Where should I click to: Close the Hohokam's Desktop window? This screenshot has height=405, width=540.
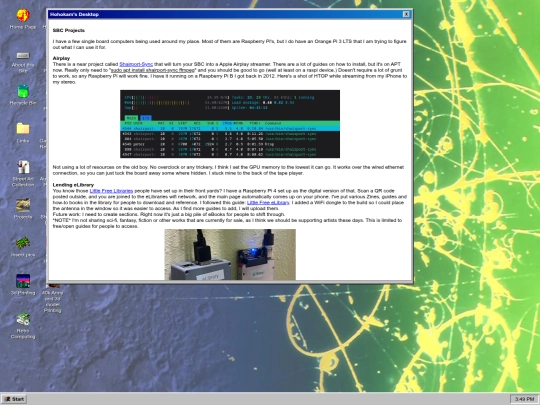click(x=406, y=14)
